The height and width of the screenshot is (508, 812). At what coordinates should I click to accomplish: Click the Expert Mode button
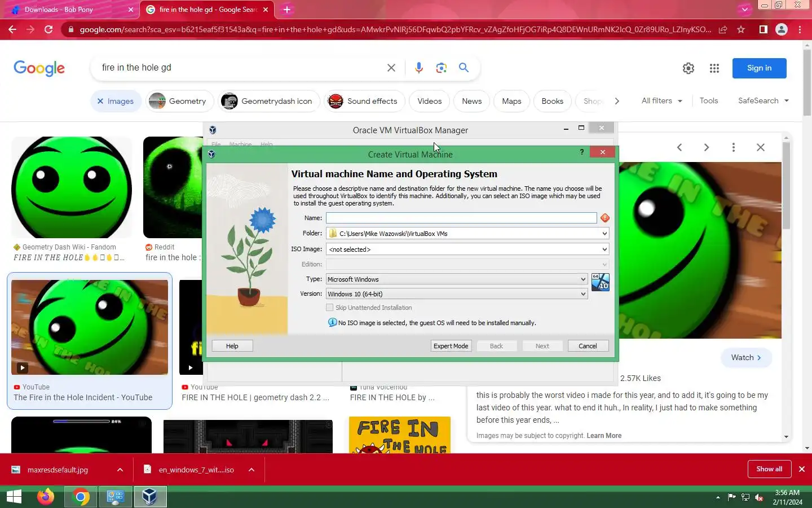(x=451, y=346)
